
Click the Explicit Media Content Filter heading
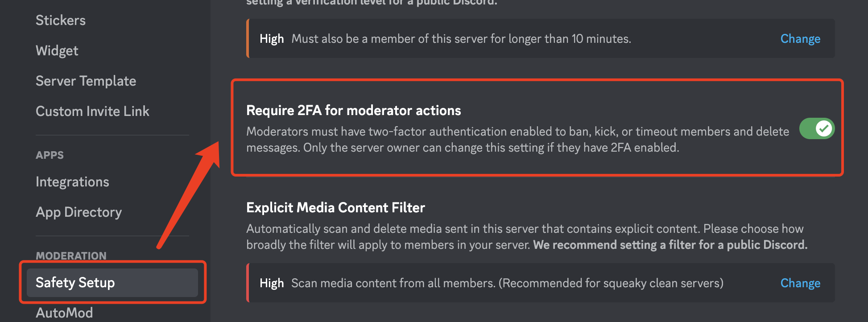[335, 207]
